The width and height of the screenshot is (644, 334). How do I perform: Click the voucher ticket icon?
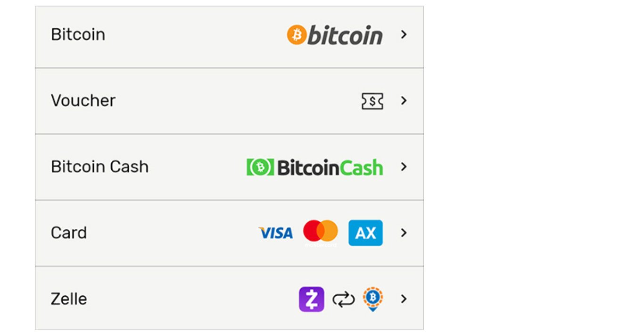click(372, 101)
